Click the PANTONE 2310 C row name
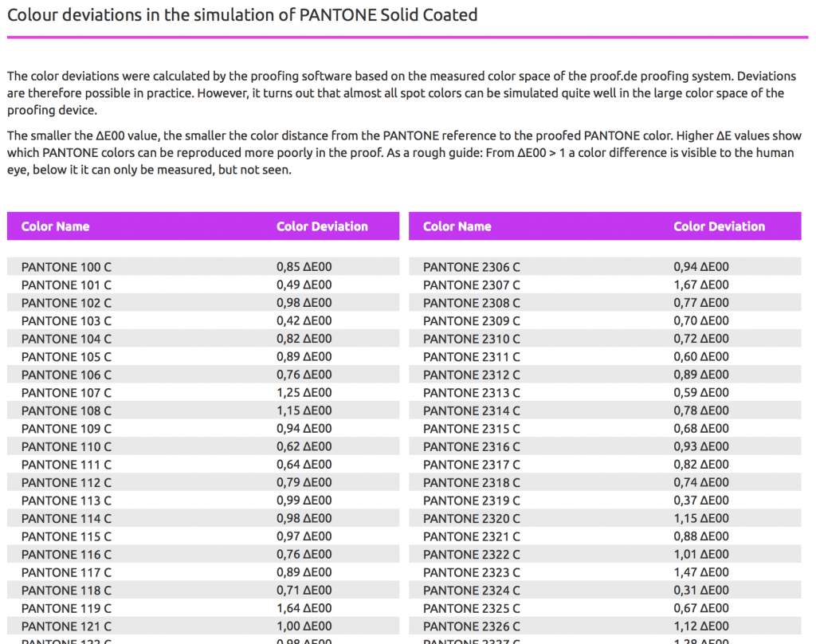The width and height of the screenshot is (816, 644). tap(472, 339)
